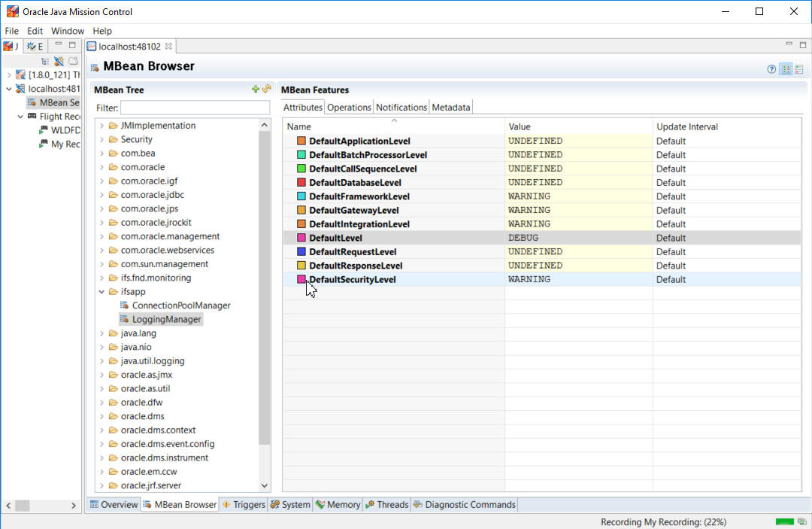The image size is (812, 529).
Task: Open the Triggers tab
Action: [244, 505]
